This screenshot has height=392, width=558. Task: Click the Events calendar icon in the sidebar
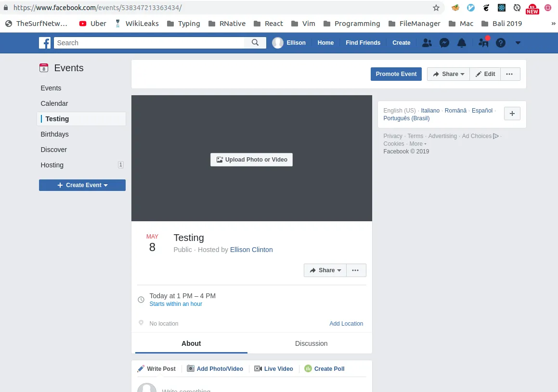(x=44, y=68)
